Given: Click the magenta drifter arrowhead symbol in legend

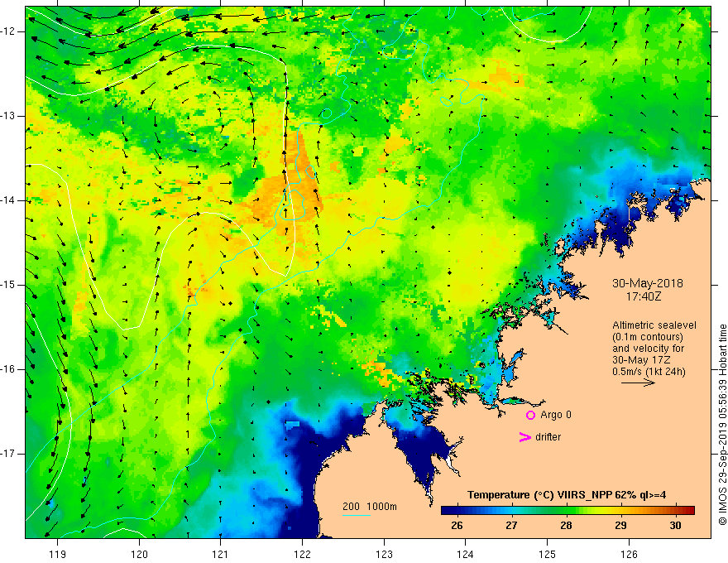Looking at the screenshot, I should click(x=524, y=437).
